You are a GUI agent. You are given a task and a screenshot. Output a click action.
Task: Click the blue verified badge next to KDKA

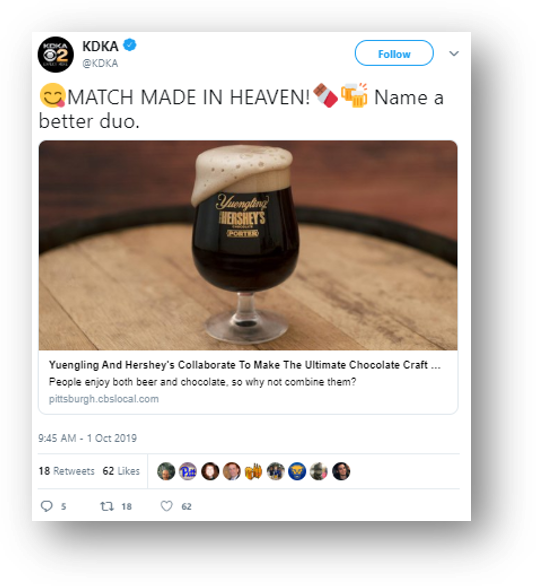point(130,45)
